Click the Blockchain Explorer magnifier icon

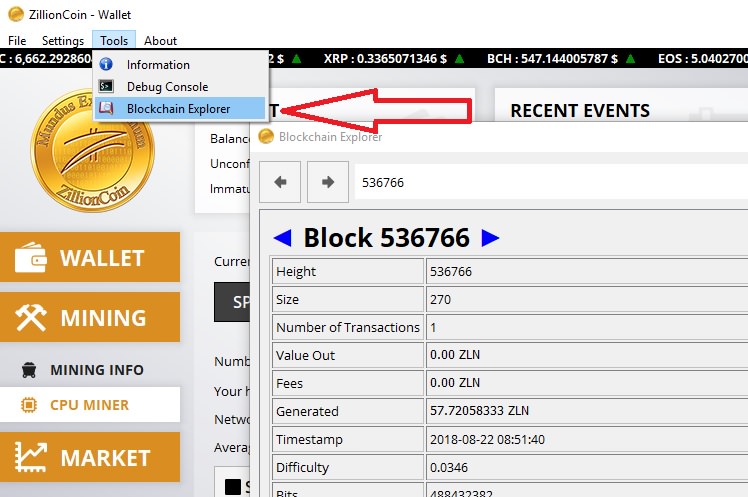click(106, 108)
